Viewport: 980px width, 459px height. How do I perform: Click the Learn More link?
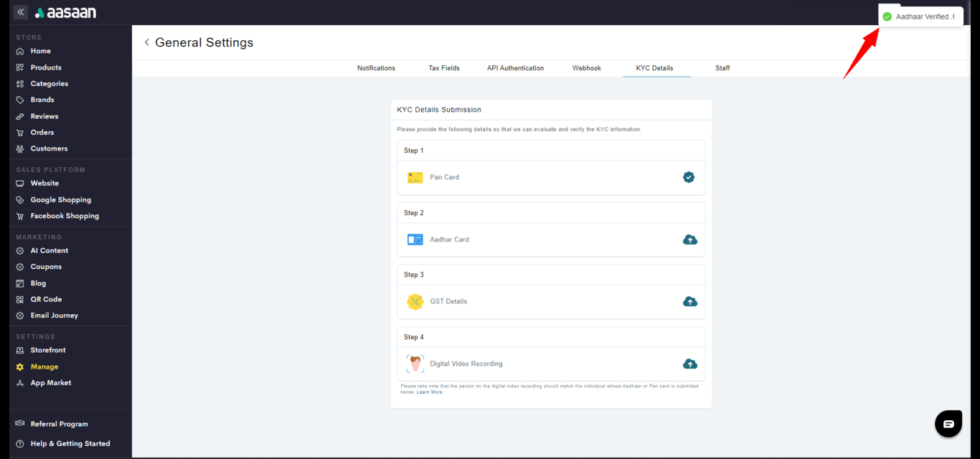point(429,392)
